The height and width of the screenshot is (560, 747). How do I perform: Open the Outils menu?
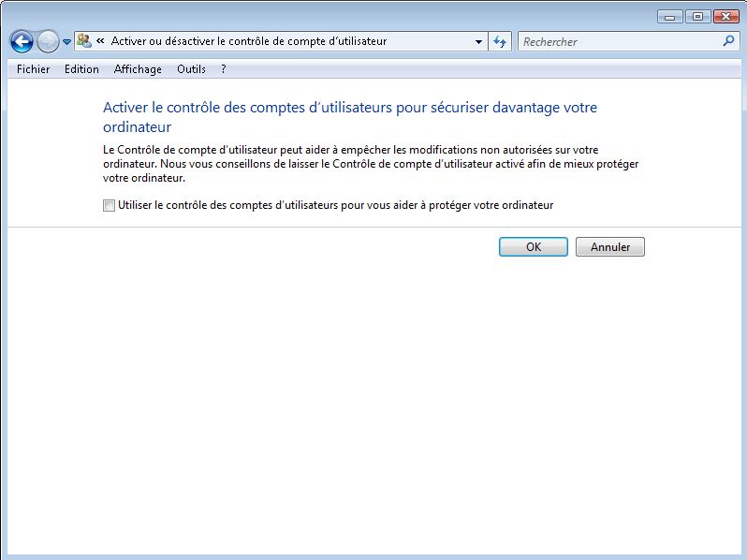(191, 69)
